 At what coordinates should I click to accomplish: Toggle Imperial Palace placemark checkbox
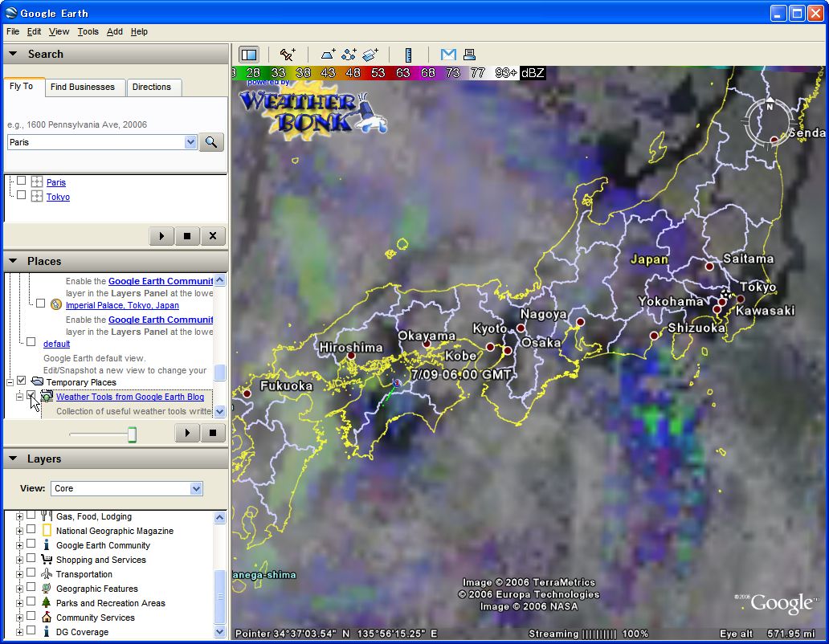41,304
